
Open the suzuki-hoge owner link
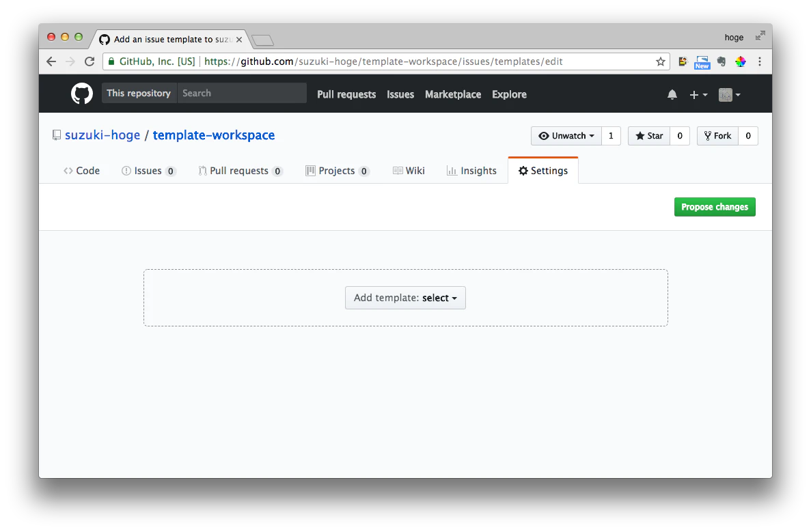tap(102, 135)
